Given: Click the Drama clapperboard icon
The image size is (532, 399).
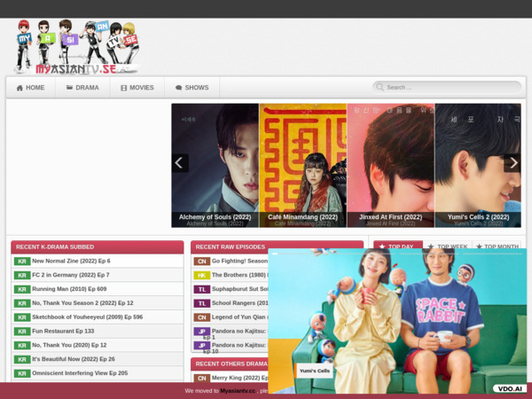Looking at the screenshot, I should coord(69,88).
